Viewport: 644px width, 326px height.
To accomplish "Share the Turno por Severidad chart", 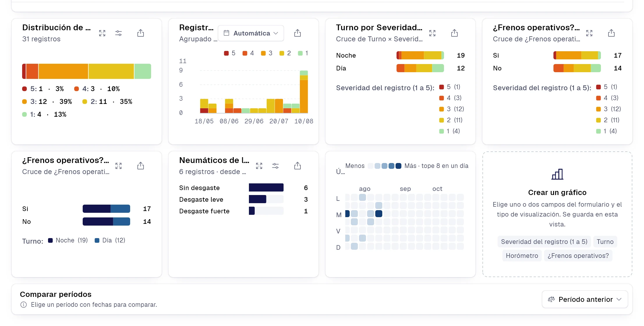I will coord(454,33).
